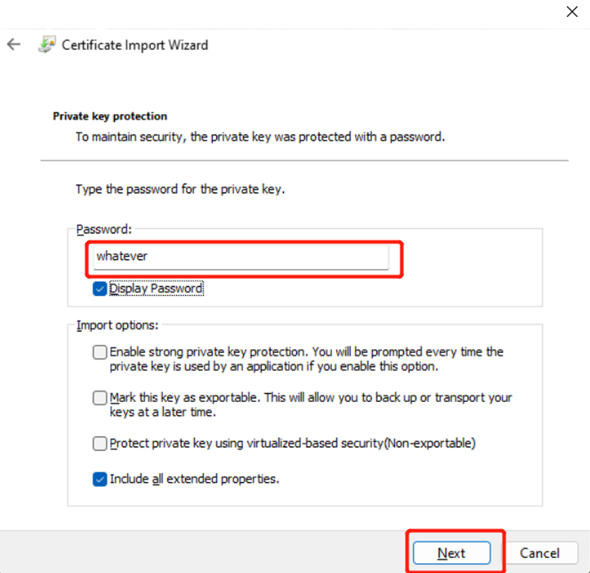Click the 'To maintain security' description sentence
Image resolution: width=590 pixels, height=573 pixels.
point(260,137)
